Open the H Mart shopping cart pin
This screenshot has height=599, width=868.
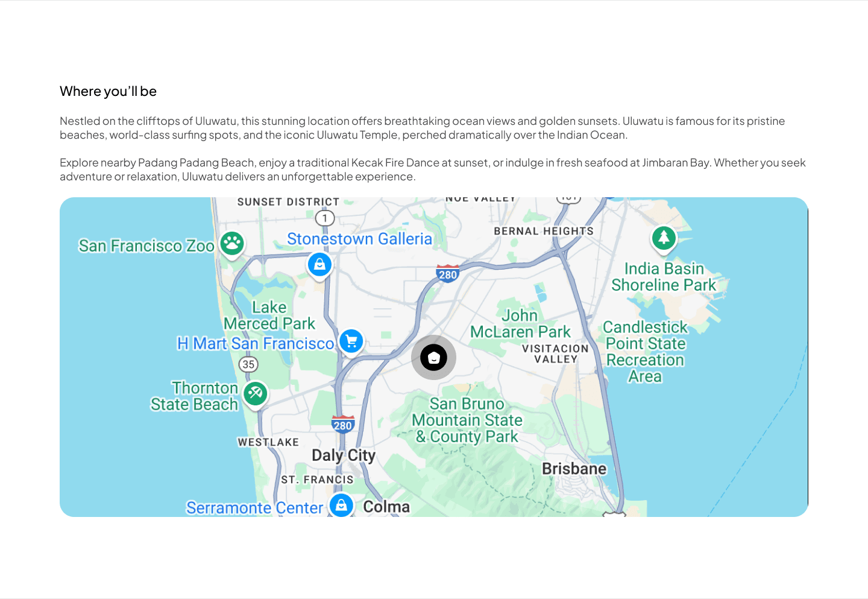pos(351,342)
